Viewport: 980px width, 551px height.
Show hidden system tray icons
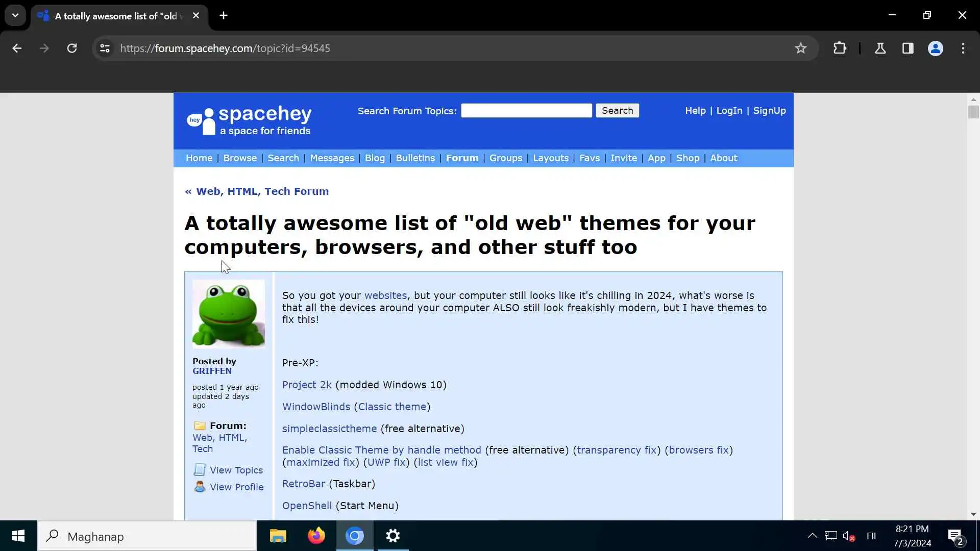pos(812,536)
